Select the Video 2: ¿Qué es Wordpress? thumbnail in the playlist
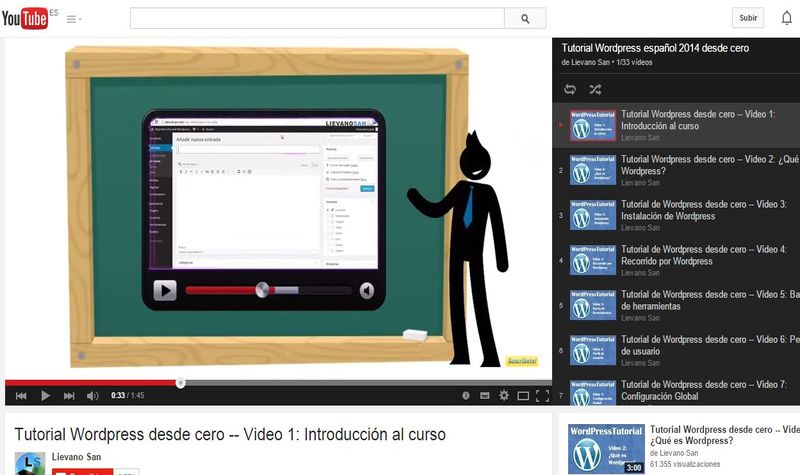This screenshot has width=800, height=475. pyautogui.click(x=593, y=170)
